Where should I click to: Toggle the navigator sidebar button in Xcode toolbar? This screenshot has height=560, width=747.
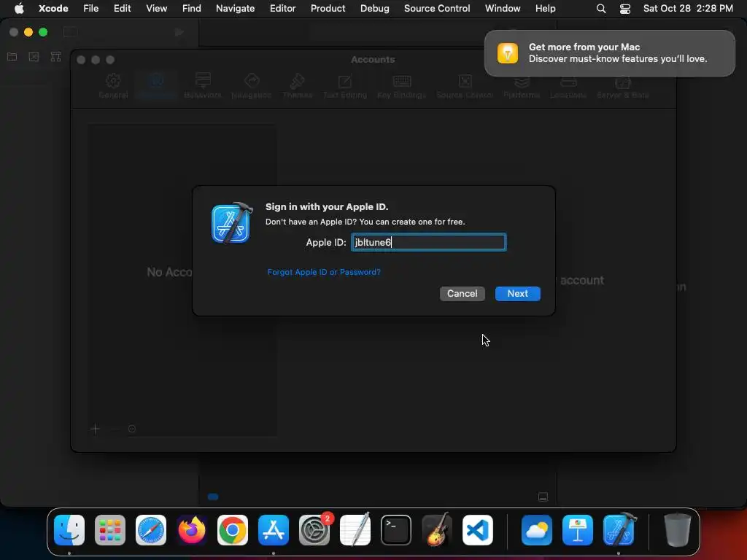pos(70,32)
